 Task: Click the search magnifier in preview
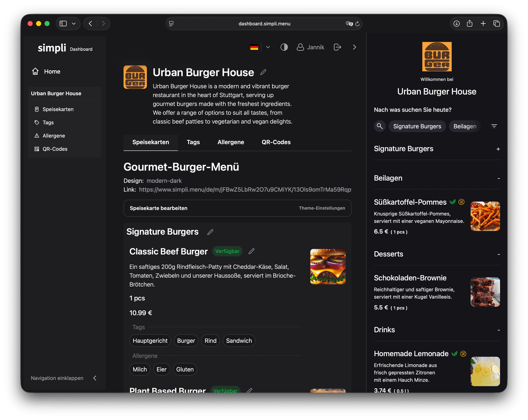(x=380, y=126)
